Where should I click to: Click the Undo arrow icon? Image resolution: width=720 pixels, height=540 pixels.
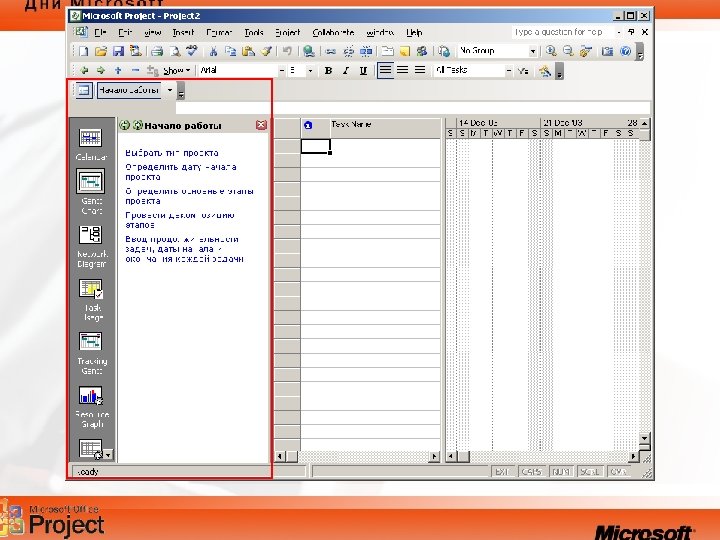tap(287, 51)
